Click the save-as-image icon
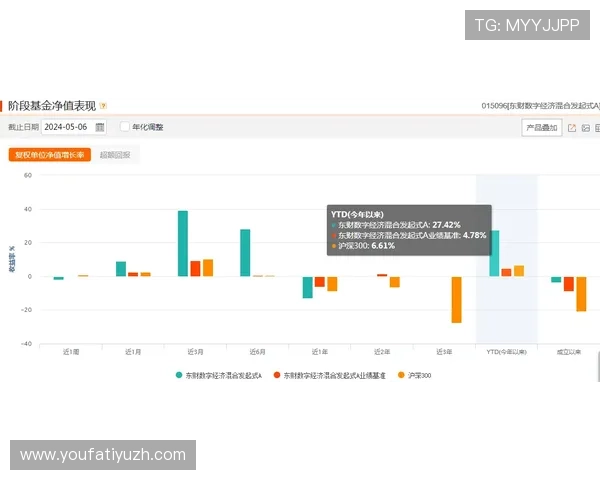The image size is (600, 480). tap(585, 128)
